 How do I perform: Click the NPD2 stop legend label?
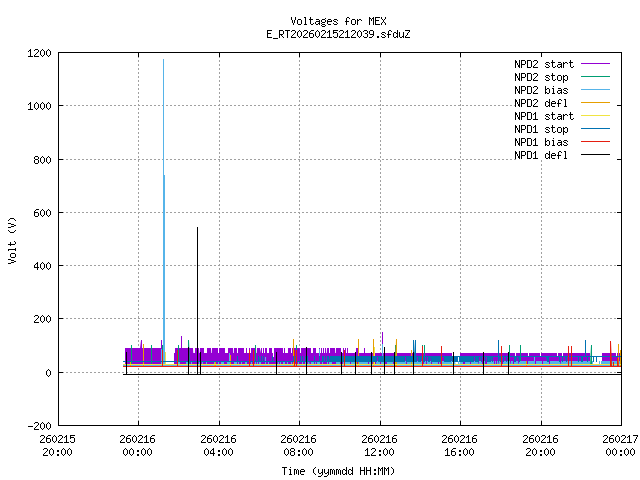click(541, 77)
